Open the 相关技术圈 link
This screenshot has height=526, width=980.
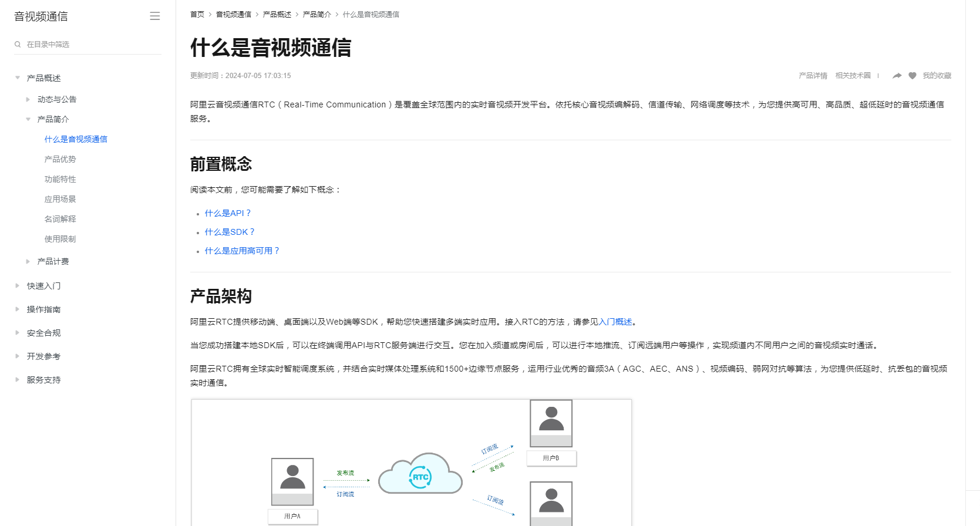[853, 76]
